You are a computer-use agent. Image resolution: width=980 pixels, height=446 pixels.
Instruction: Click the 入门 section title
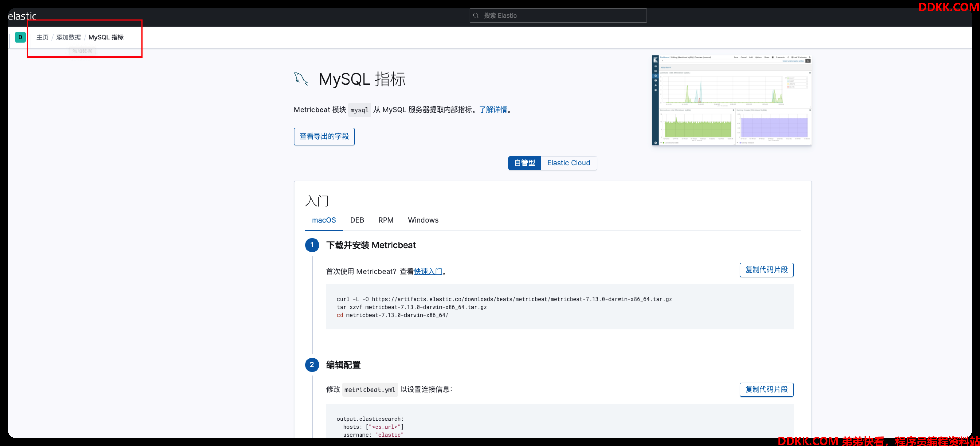pos(317,201)
